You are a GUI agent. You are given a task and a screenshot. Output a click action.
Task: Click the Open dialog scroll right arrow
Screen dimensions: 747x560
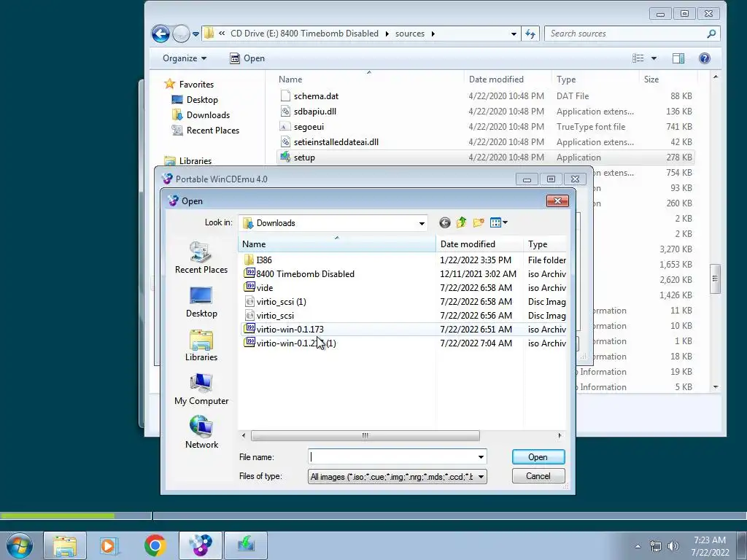(560, 436)
